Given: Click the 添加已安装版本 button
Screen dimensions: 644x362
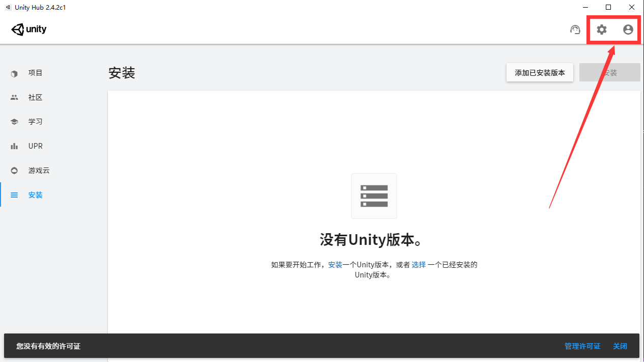Looking at the screenshot, I should (540, 73).
